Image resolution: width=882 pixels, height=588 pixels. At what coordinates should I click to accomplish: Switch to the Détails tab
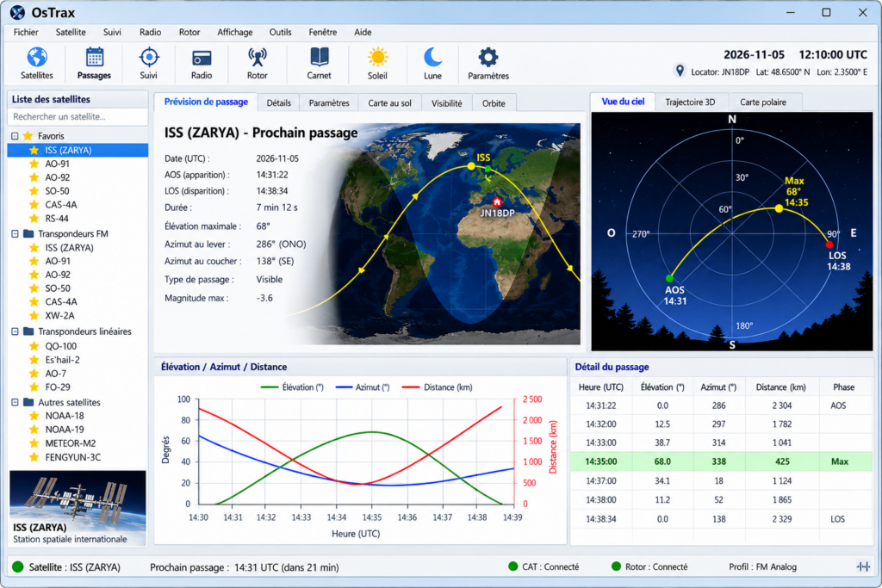(278, 102)
